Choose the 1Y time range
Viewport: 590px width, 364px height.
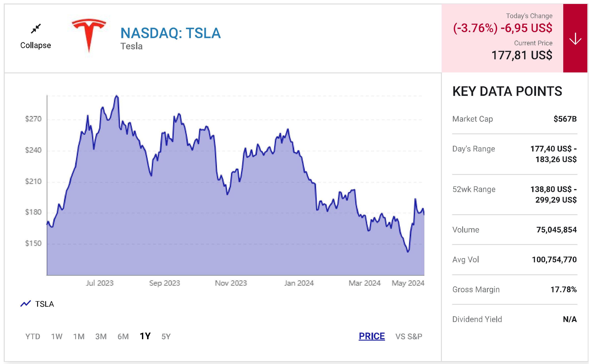tap(145, 336)
